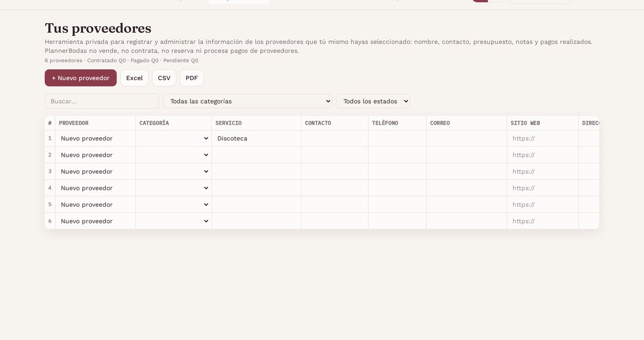This screenshot has height=340, width=644.
Task: Select the 'Nuevo proveedor' name field in row 4
Action: (x=96, y=188)
